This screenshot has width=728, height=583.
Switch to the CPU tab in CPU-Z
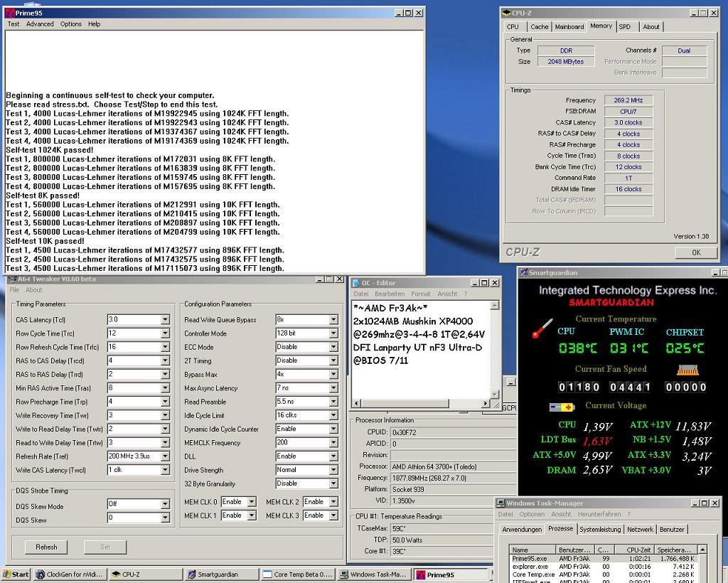click(x=513, y=27)
